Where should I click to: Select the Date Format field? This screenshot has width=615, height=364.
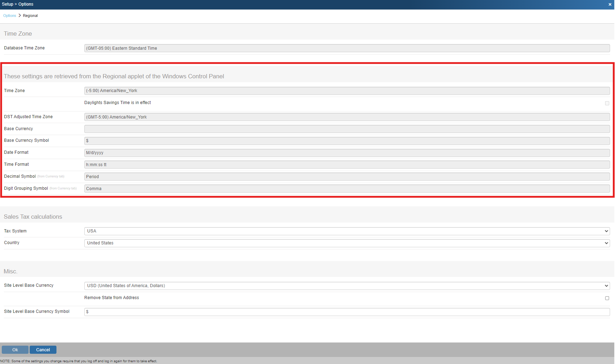(346, 153)
